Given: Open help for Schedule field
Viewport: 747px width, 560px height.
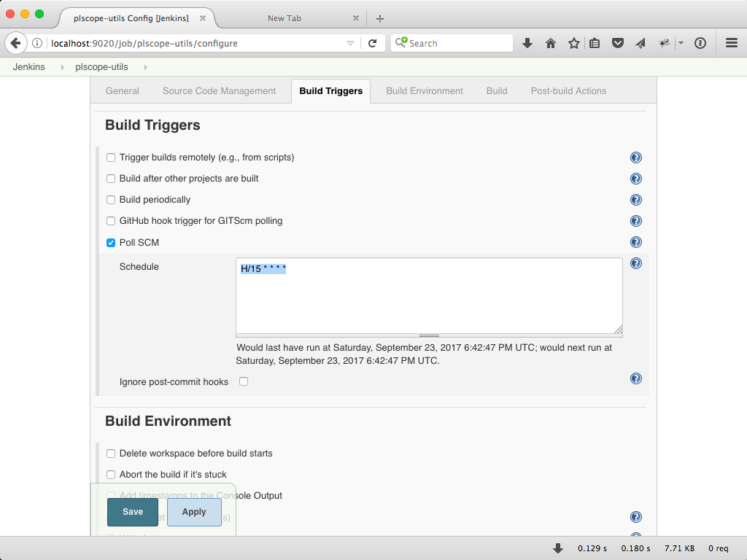Looking at the screenshot, I should [636, 263].
